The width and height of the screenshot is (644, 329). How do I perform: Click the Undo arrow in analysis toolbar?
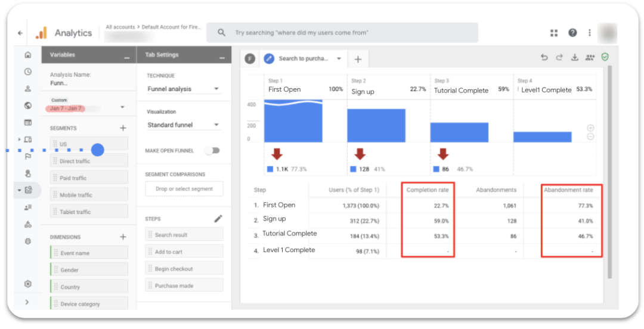pos(544,57)
